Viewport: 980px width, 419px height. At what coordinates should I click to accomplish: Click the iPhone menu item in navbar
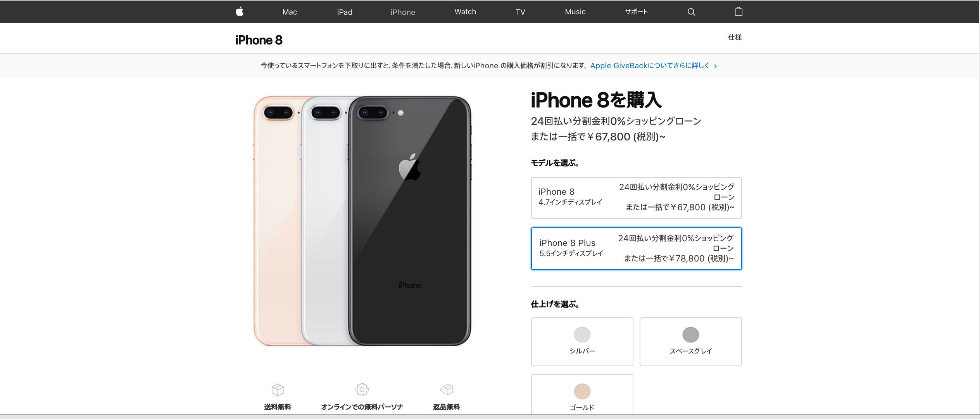[x=402, y=11]
